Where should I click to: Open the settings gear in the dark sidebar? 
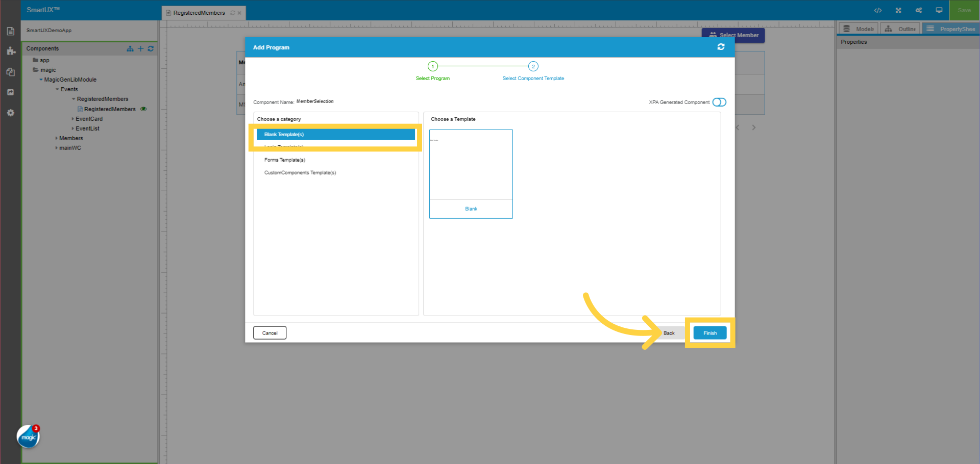(10, 113)
